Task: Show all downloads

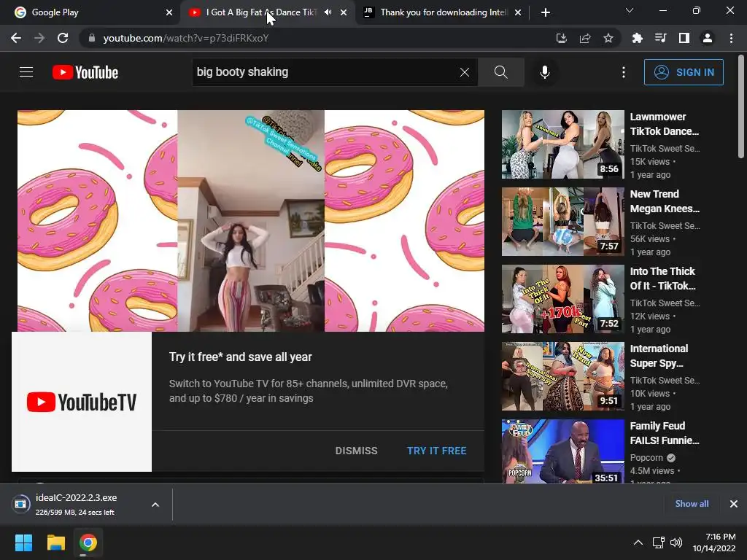Action: 692,503
